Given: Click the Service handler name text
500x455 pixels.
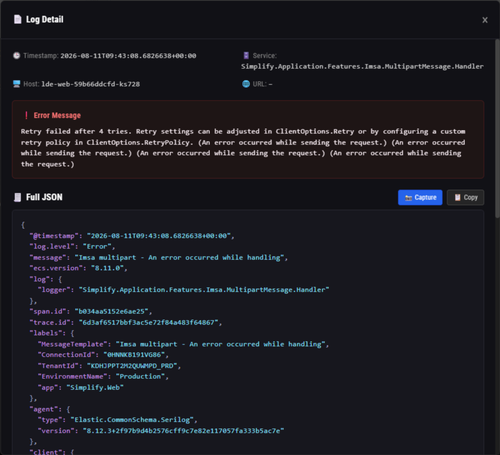Looking at the screenshot, I should tap(362, 66).
